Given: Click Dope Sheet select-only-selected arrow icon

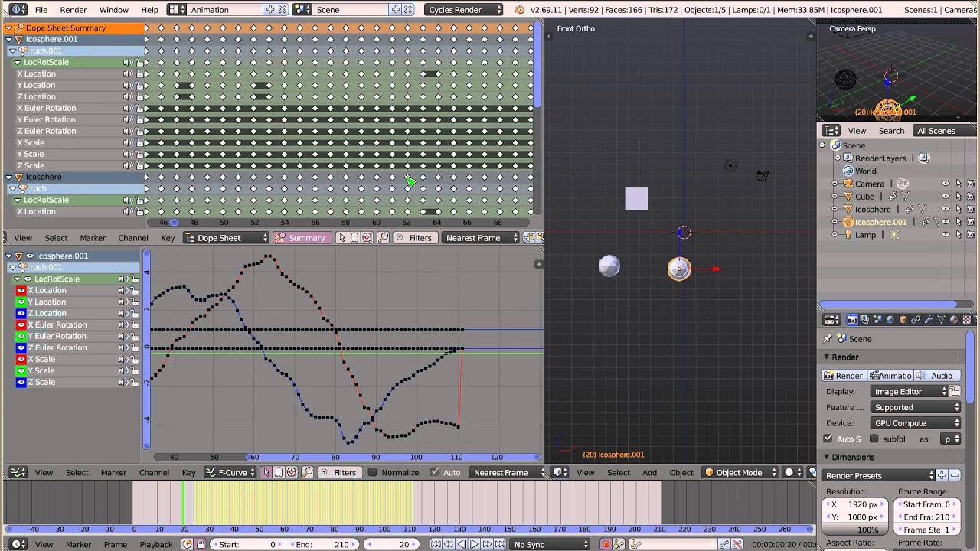Looking at the screenshot, I should (x=341, y=238).
